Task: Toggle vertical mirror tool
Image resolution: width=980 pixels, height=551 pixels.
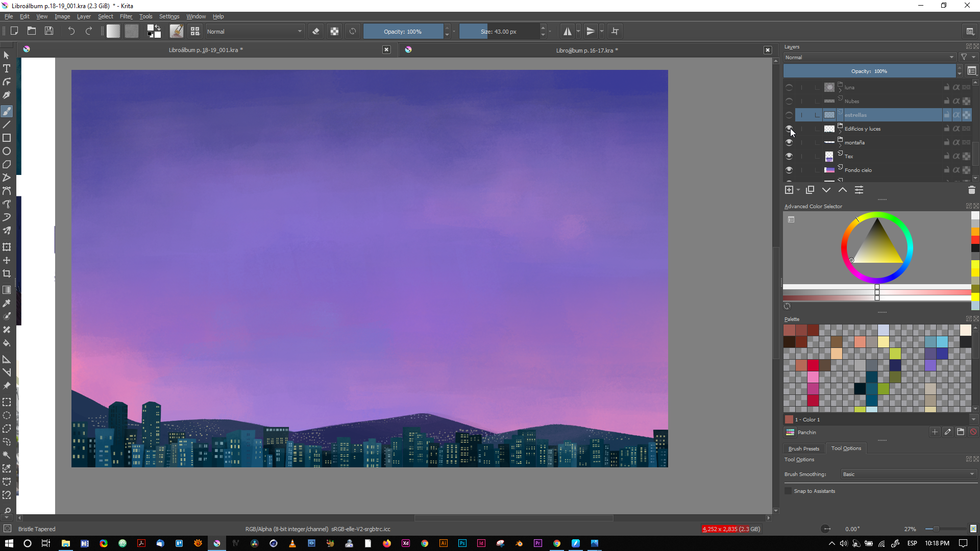Action: point(591,31)
